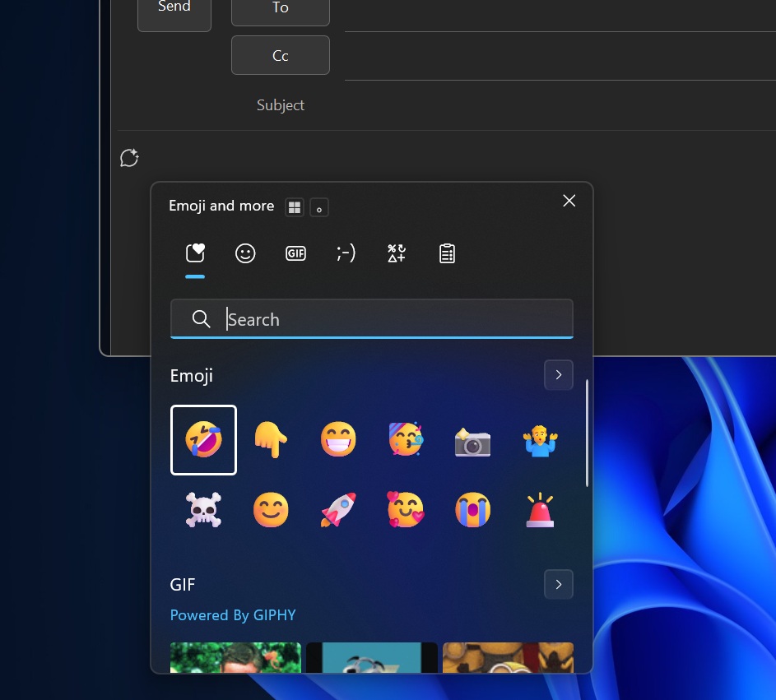Switch to the Symbols tab
The image size is (776, 700).
pyautogui.click(x=397, y=254)
